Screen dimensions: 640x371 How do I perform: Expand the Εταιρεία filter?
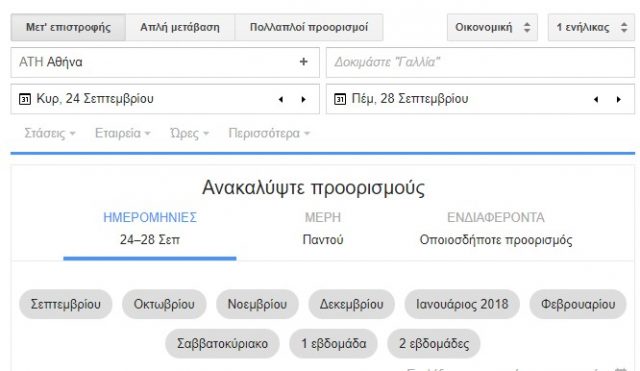(x=123, y=133)
